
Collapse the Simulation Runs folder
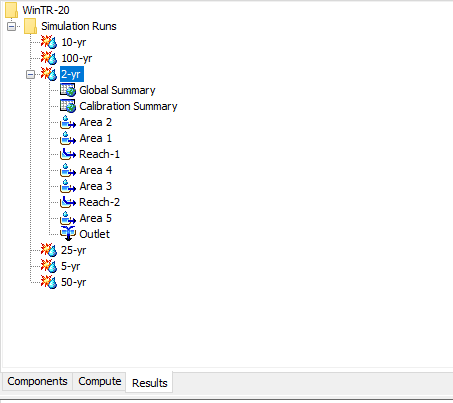(11, 26)
